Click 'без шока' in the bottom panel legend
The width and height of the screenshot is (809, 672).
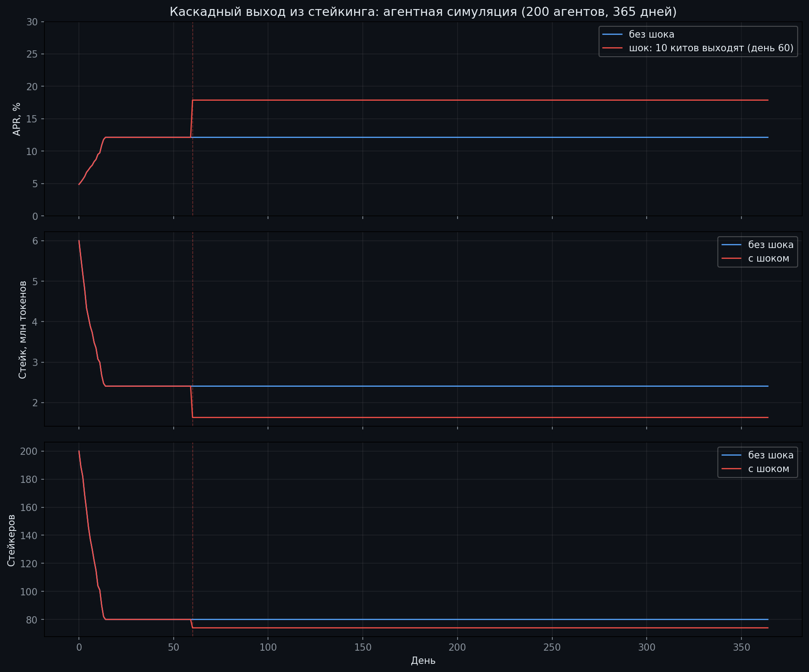pyautogui.click(x=770, y=455)
